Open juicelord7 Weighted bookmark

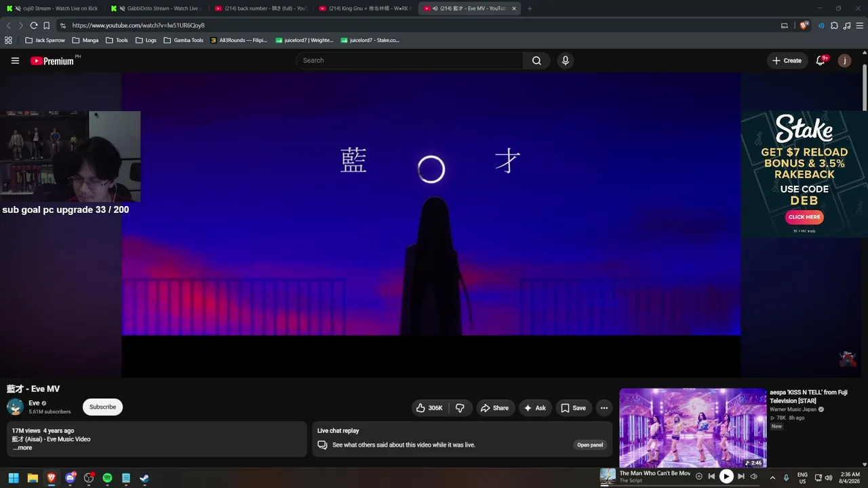point(304,40)
